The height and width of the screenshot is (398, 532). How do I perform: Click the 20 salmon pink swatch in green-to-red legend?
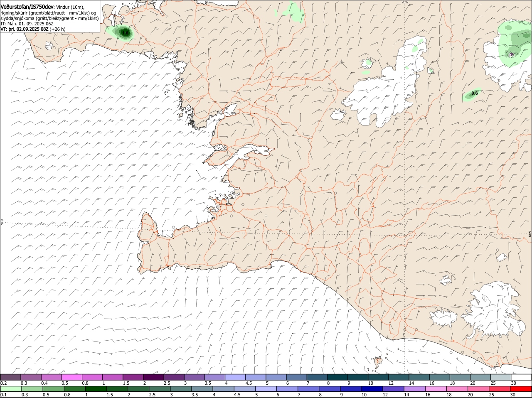point(478,389)
